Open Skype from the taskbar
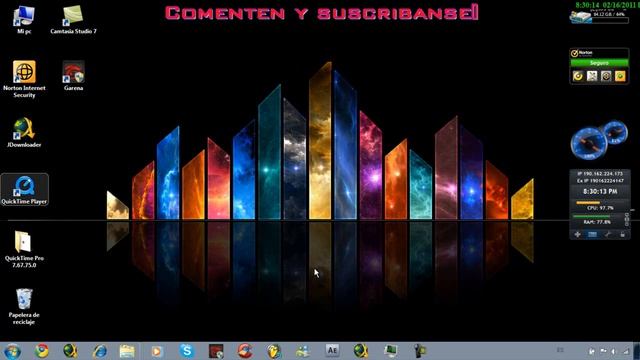The width and height of the screenshot is (640, 360). [x=187, y=351]
